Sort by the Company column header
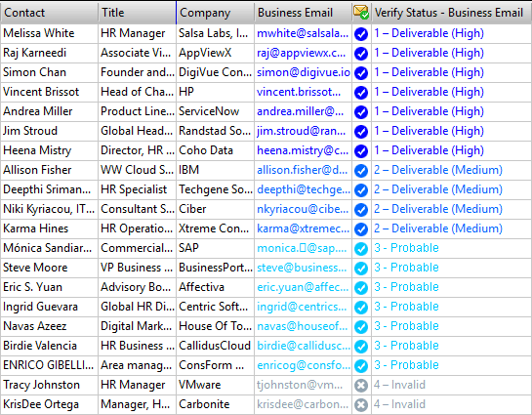Viewport: 532px width, 415px height. point(215,13)
